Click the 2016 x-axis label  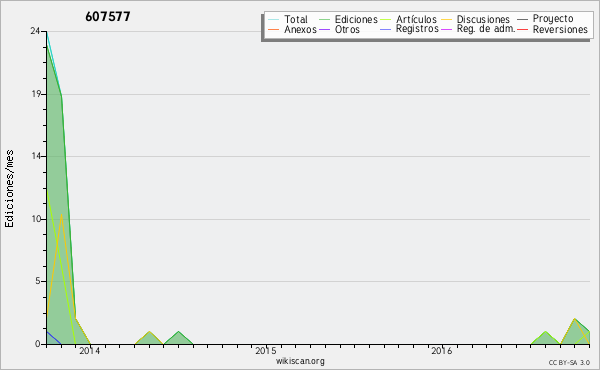pos(442,351)
